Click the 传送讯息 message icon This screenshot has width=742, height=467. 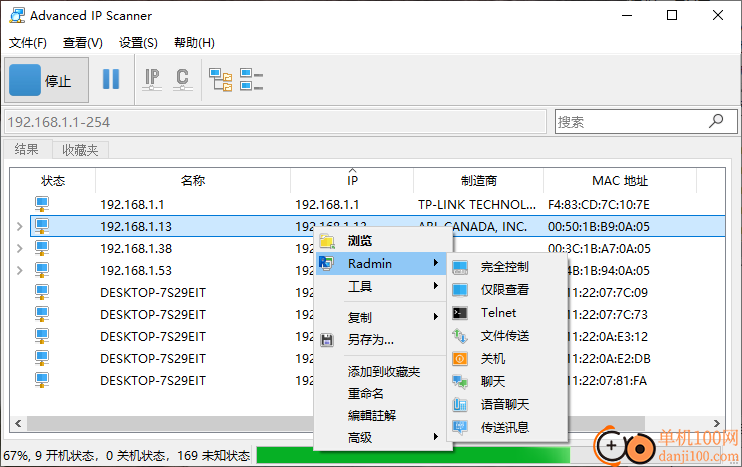click(x=460, y=428)
